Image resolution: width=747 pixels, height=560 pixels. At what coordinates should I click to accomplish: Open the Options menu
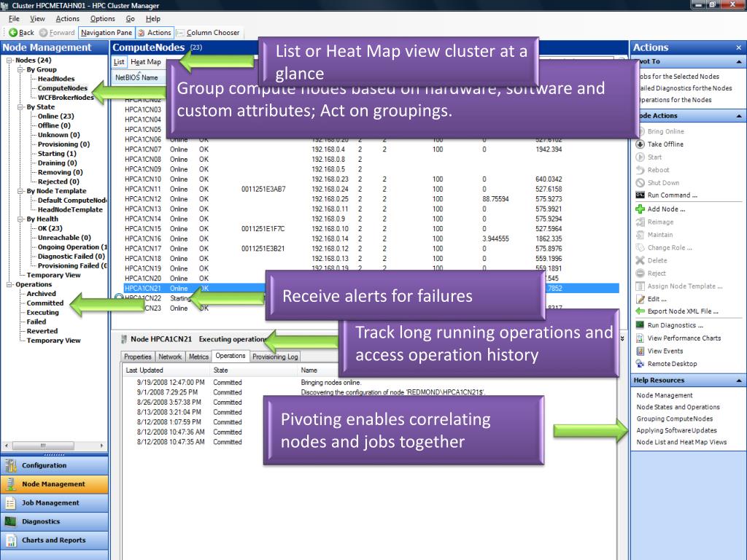pos(102,18)
